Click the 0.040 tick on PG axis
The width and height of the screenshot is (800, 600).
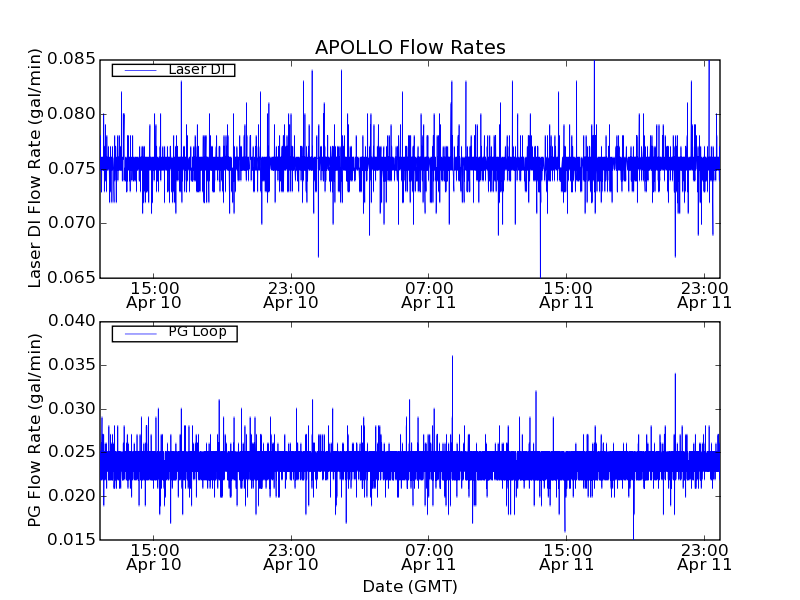coord(71,321)
